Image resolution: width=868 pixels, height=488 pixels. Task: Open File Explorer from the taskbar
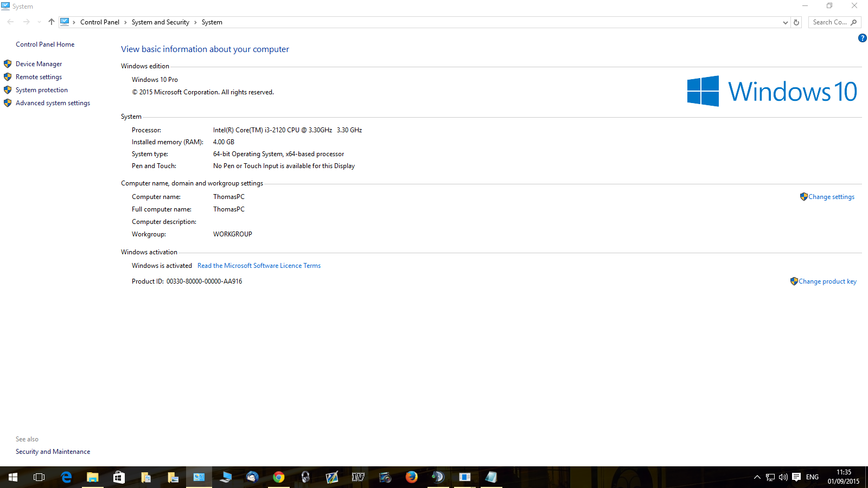coord(93,477)
